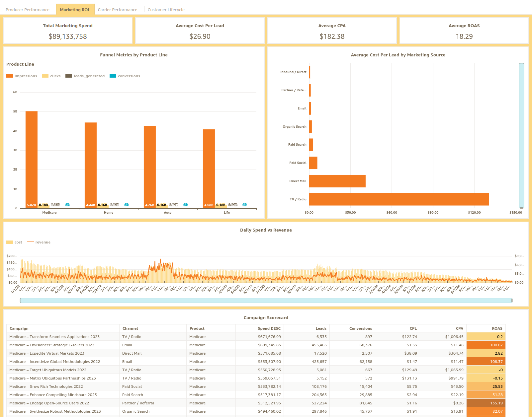Adjust the date range slider below Daily Spend
The image size is (532, 417).
click(x=266, y=300)
